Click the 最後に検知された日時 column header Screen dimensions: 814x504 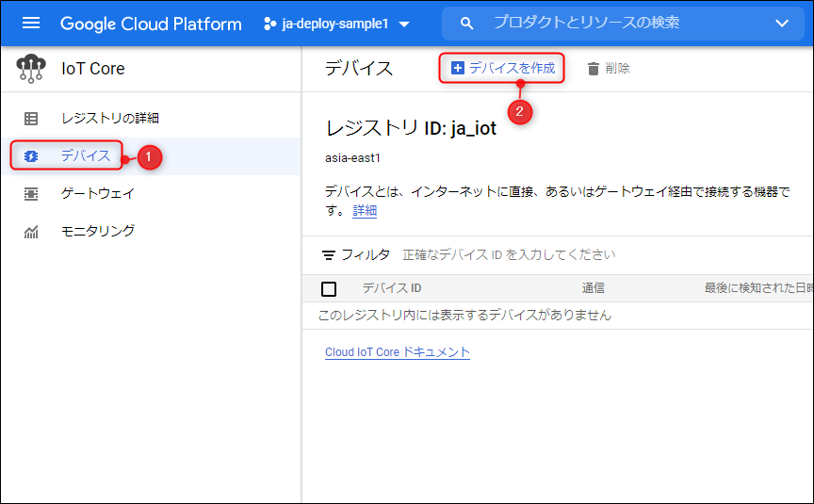pyautogui.click(x=758, y=288)
